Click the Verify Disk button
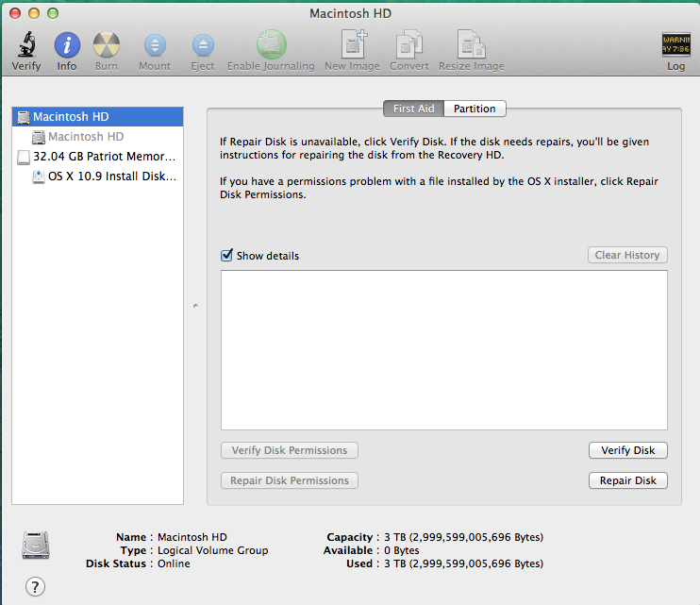700x605 pixels. 627,450
